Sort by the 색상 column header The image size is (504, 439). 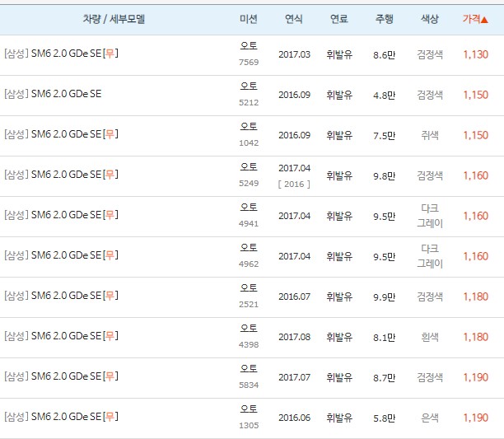(x=430, y=19)
